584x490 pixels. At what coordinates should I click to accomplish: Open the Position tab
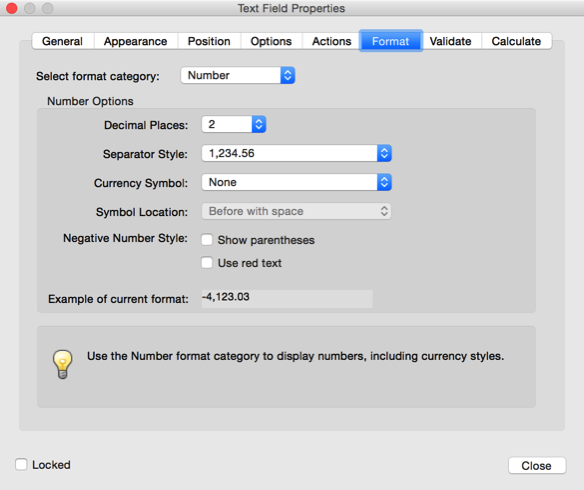[x=209, y=41]
